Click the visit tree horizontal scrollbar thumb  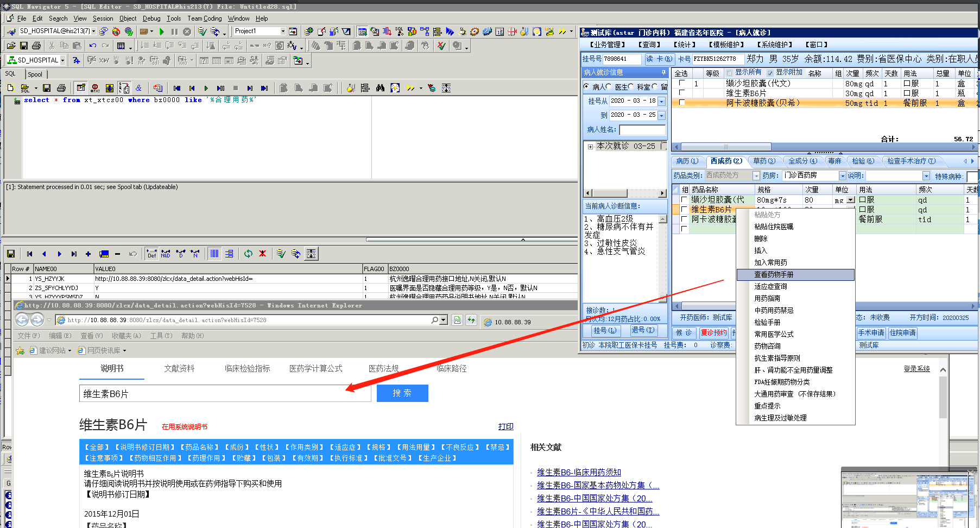coord(609,193)
